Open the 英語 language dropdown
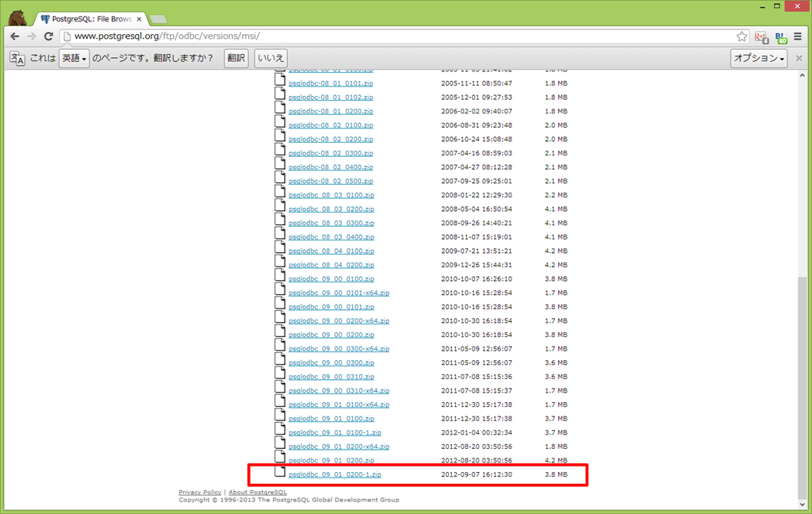Image resolution: width=812 pixels, height=514 pixels. tap(74, 58)
